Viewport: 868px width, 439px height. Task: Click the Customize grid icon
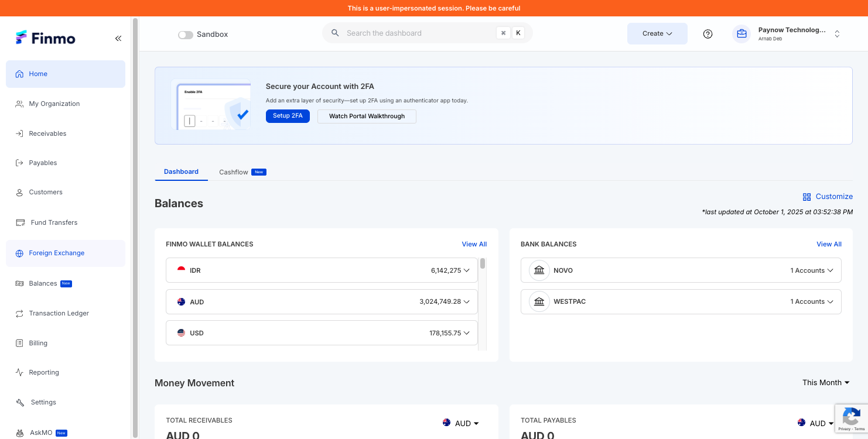(807, 197)
